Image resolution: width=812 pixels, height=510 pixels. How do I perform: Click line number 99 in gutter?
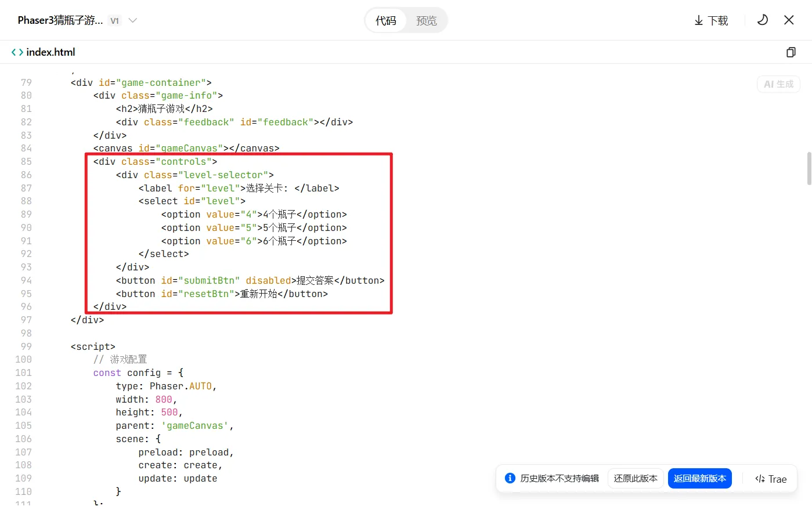(26, 346)
